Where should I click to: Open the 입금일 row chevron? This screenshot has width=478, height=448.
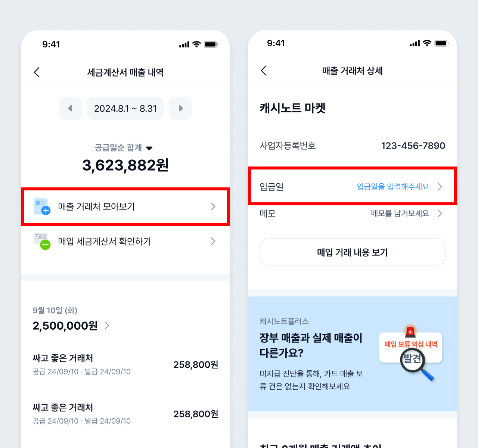click(x=440, y=187)
